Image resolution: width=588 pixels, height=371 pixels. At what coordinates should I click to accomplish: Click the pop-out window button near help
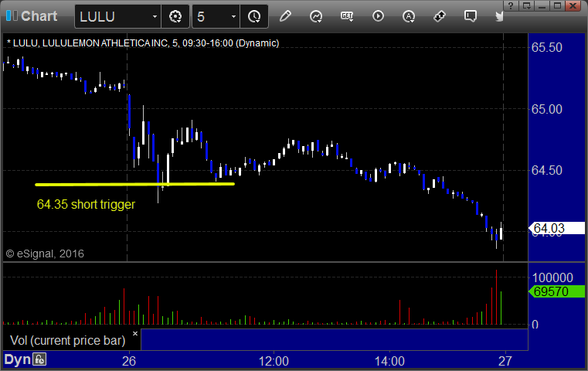[x=526, y=5]
